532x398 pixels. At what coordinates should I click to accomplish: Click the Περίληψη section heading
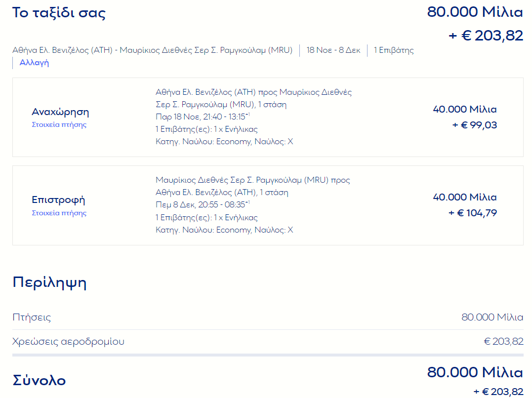point(49,283)
